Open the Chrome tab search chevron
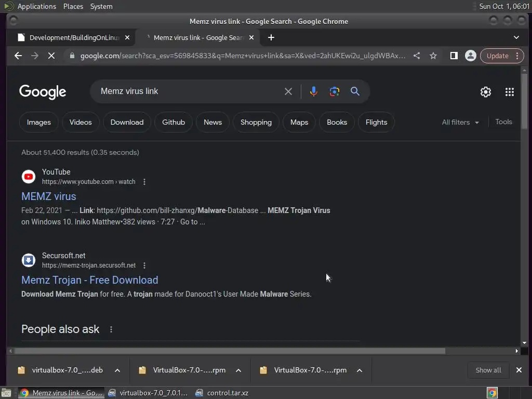 516,37
